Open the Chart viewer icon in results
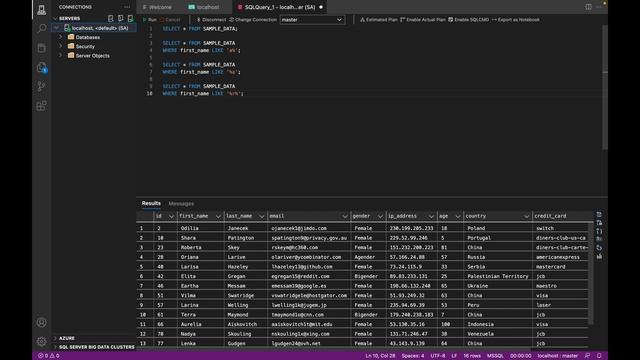The width and height of the screenshot is (640, 360). pos(599,256)
